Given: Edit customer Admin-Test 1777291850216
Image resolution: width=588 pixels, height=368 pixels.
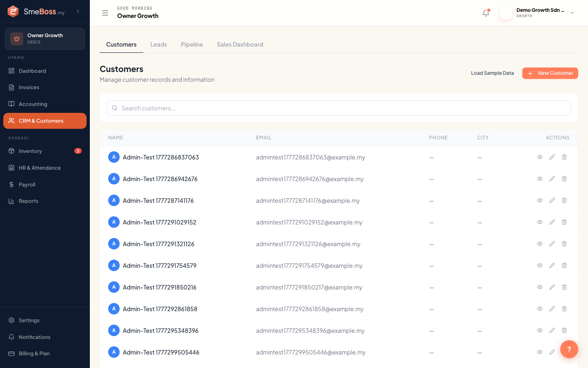Looking at the screenshot, I should pyautogui.click(x=552, y=287).
